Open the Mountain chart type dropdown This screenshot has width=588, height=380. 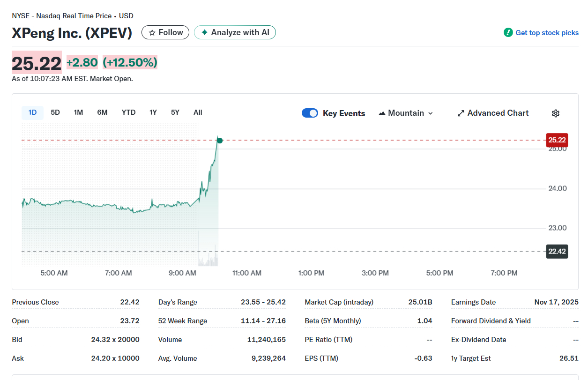coord(406,113)
